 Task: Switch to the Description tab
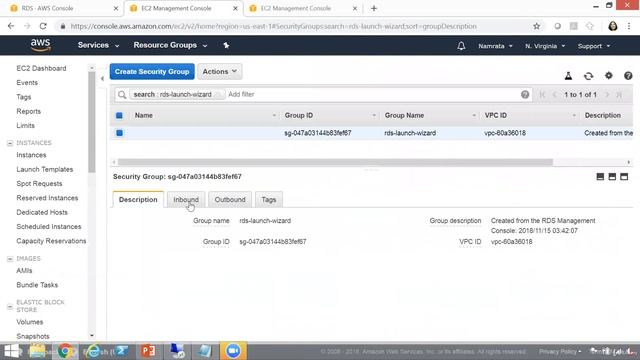pos(138,200)
